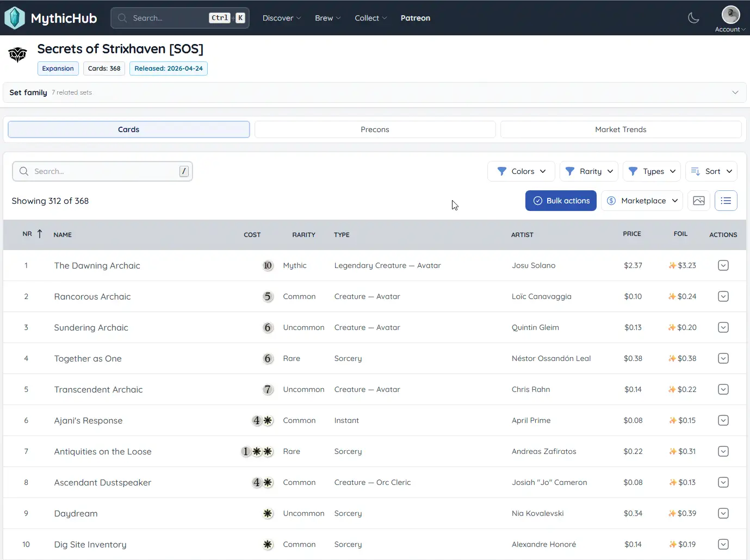Open the Brew menu

tap(328, 18)
